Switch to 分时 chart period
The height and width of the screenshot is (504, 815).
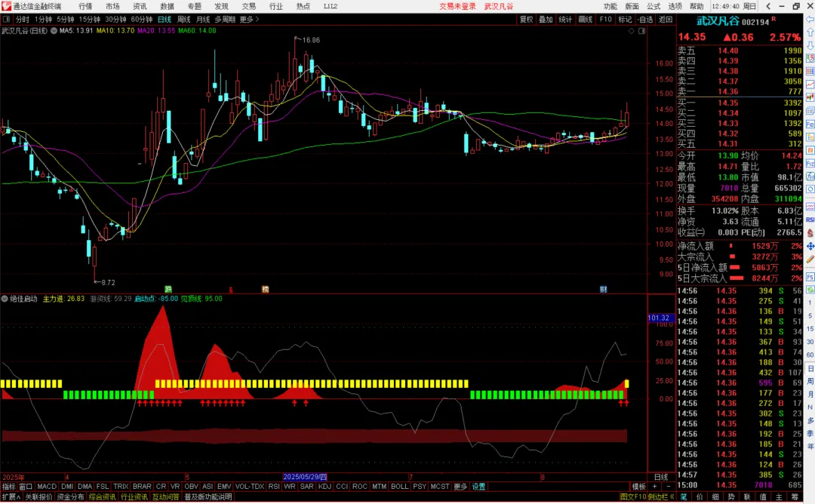(23, 19)
